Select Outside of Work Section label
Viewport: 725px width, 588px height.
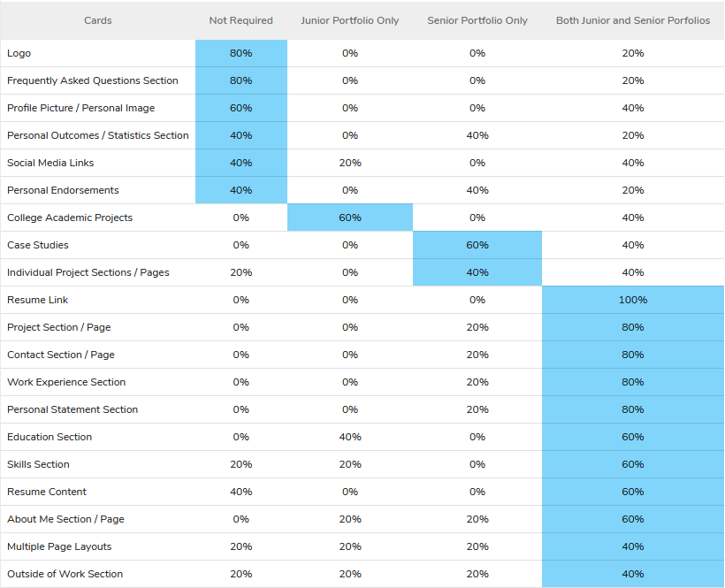[65, 574]
